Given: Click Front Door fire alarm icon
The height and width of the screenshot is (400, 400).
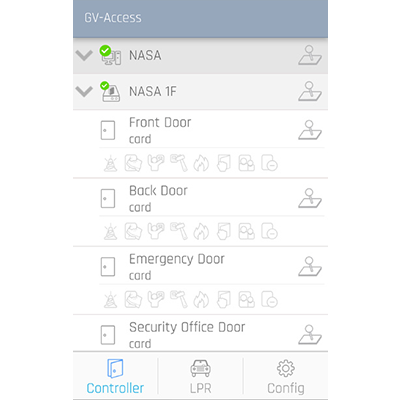Looking at the screenshot, I should tap(201, 164).
